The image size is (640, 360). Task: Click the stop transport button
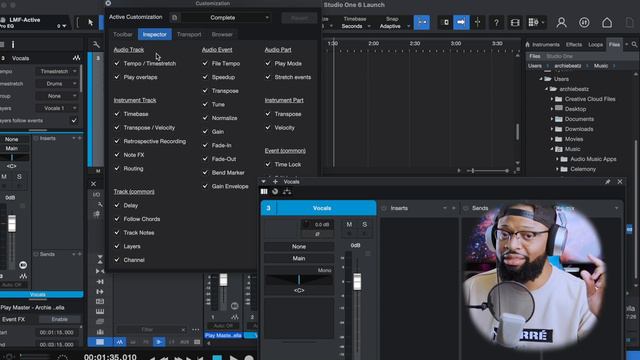pos(217,358)
